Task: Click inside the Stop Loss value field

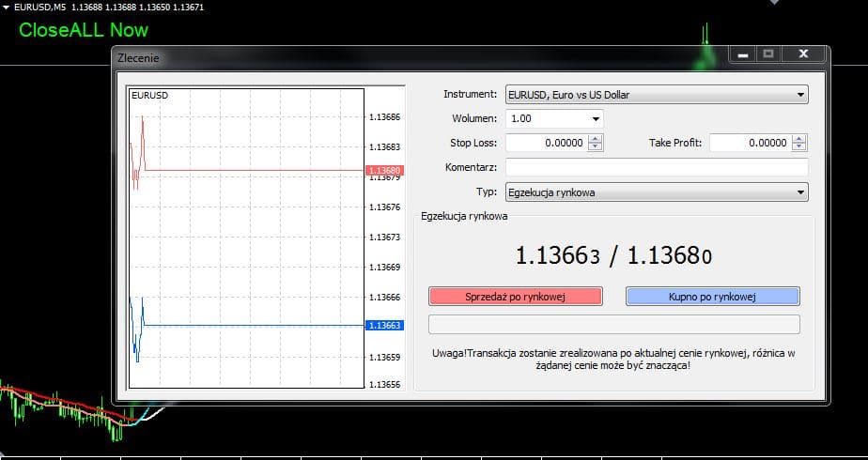Action: 546,144
